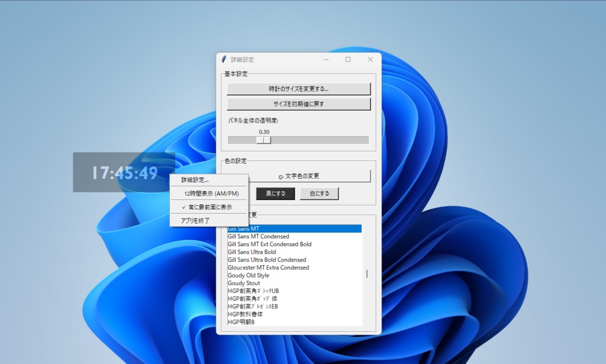Click the サイズを初期値に戻す button
Viewport: 606px width, 364px height.
(298, 104)
